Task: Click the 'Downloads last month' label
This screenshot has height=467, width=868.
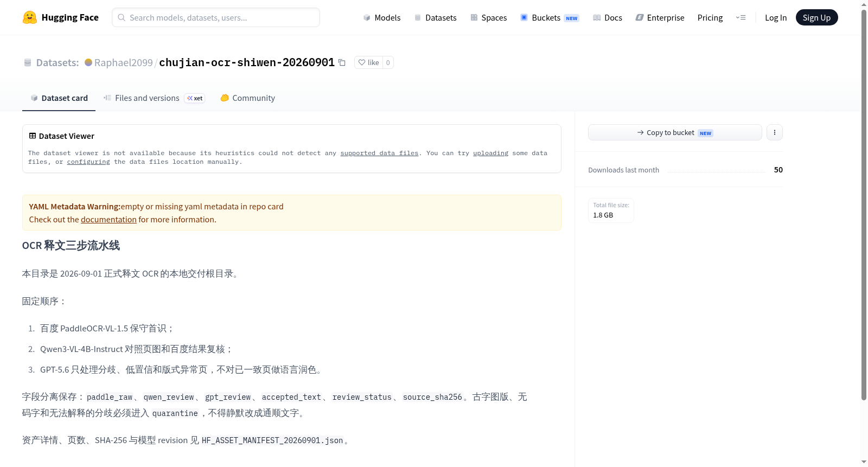Action: pyautogui.click(x=624, y=170)
